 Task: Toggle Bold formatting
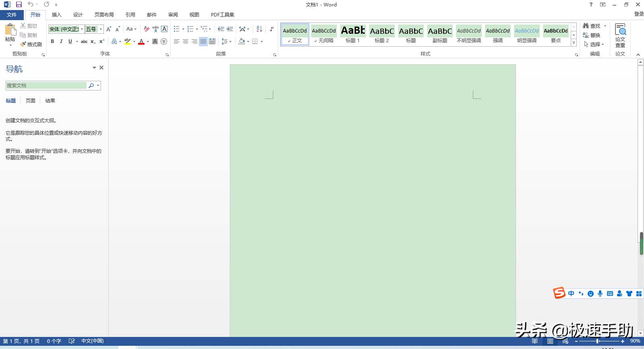[x=52, y=41]
